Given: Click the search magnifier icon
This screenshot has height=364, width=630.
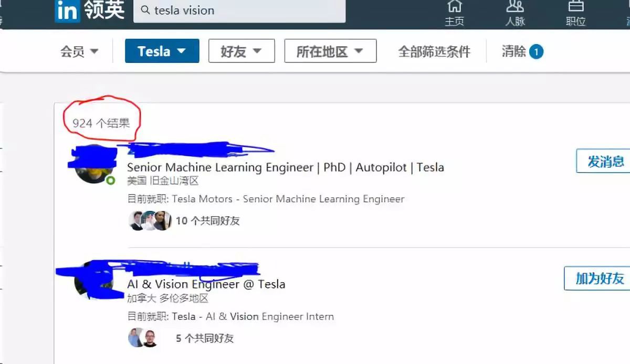Looking at the screenshot, I should click(145, 10).
